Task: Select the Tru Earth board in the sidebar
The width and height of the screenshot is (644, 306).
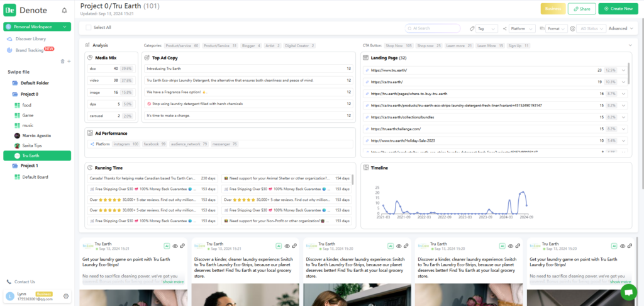Action: point(37,156)
